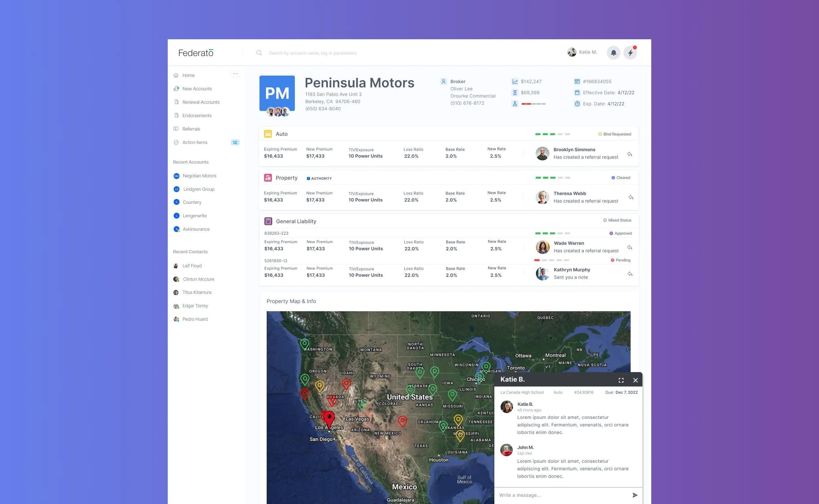Open recent contact Titus Kitamura
The height and width of the screenshot is (504, 819).
pos(197,292)
